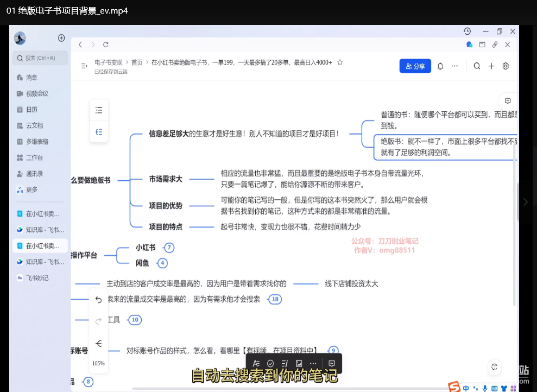
Task: Open more options in floating toolbar
Action: click(313, 364)
